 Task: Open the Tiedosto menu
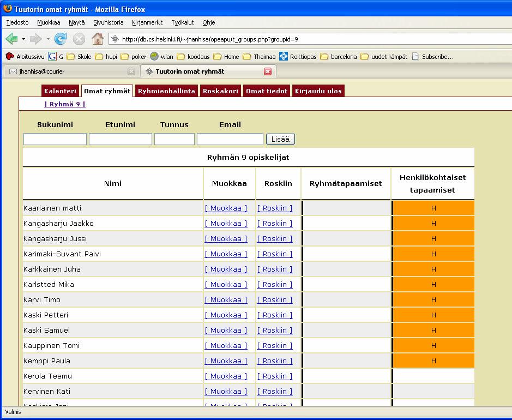pos(17,22)
